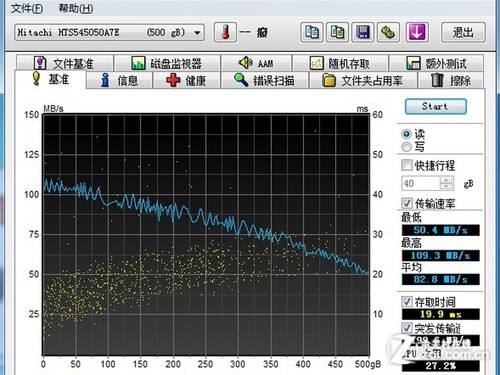Click the short stroke size spinner arrows
Image resolution: width=500 pixels, height=375 pixels.
447,183
